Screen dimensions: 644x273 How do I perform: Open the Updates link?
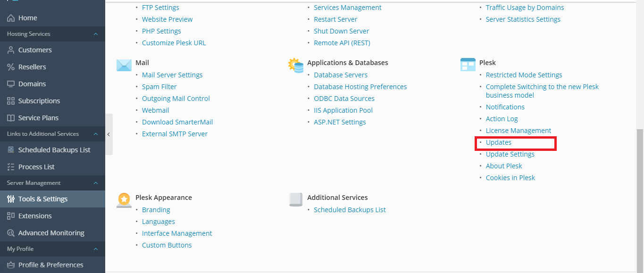point(499,142)
